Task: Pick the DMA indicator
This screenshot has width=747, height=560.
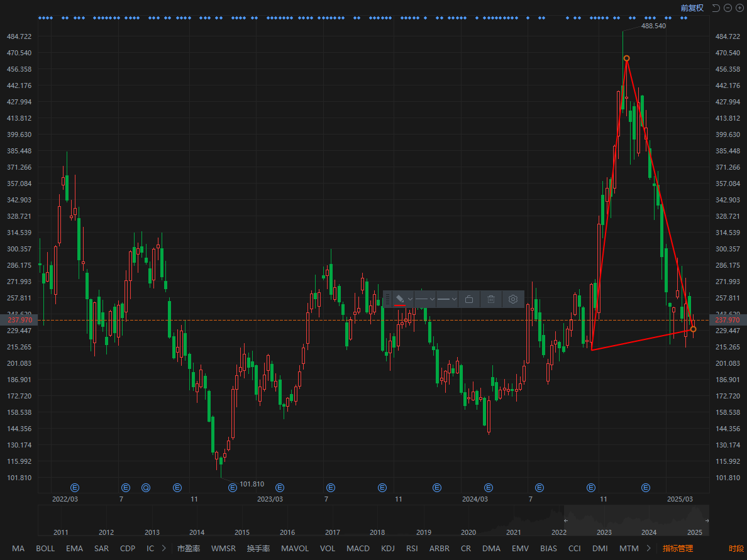Action: click(491, 549)
